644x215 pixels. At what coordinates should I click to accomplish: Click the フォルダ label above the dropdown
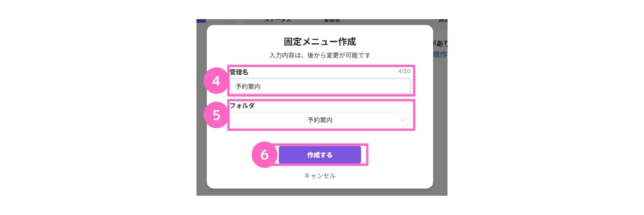click(242, 105)
